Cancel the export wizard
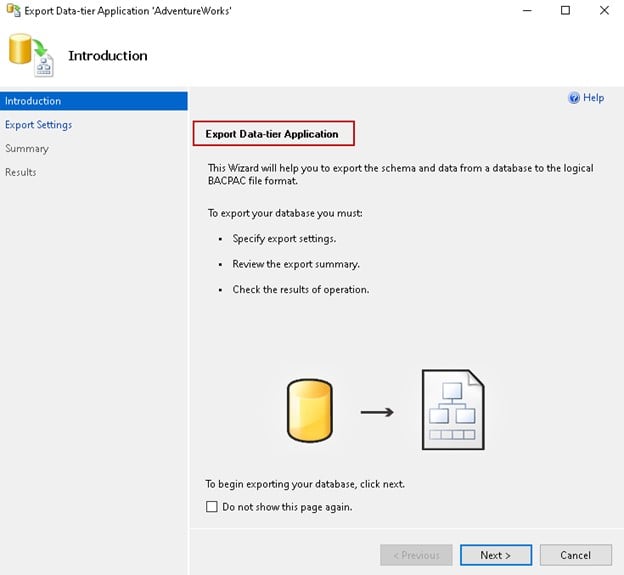The width and height of the screenshot is (624, 575). click(x=575, y=555)
